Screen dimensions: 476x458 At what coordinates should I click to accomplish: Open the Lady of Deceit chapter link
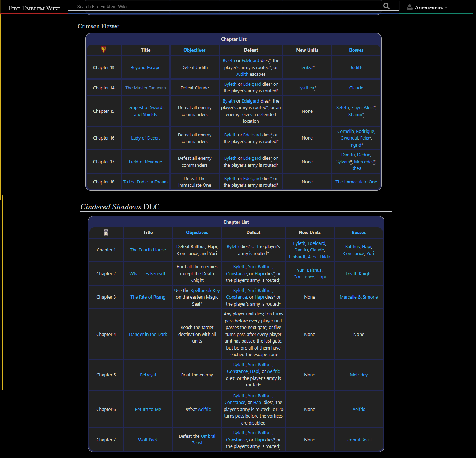(x=145, y=138)
